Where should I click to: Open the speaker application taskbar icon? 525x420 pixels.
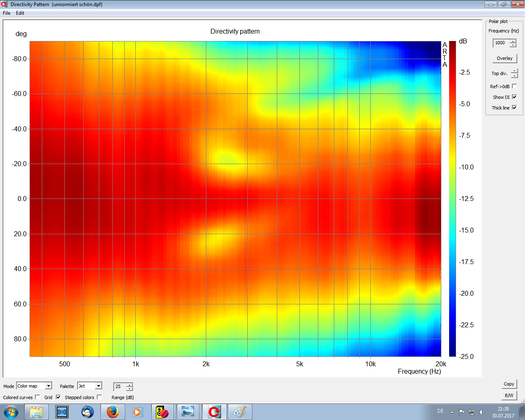pos(162,411)
